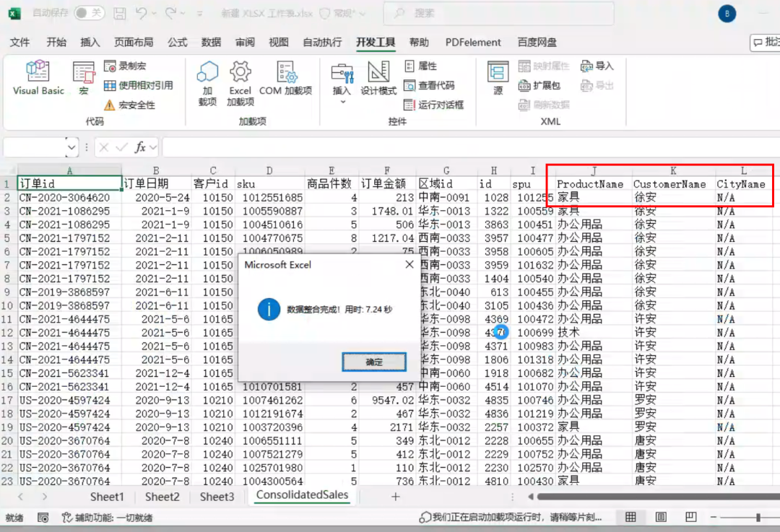Image resolution: width=780 pixels, height=532 pixels.
Task: Click the zoom slider handle
Action: 758,518
